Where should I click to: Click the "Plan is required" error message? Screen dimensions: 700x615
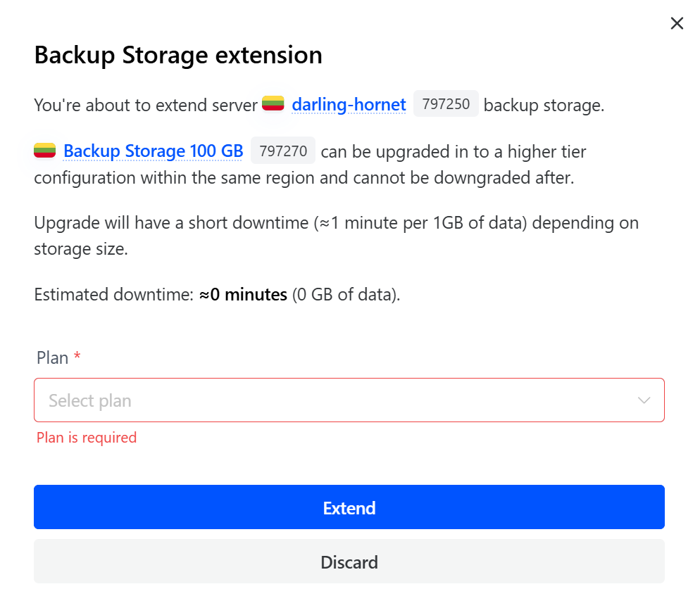tap(87, 438)
